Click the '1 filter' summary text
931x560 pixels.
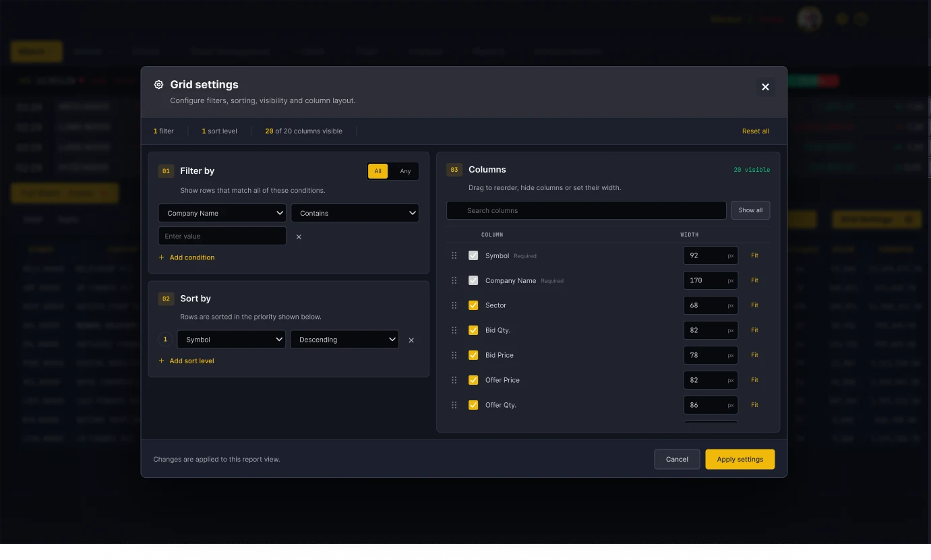click(163, 131)
